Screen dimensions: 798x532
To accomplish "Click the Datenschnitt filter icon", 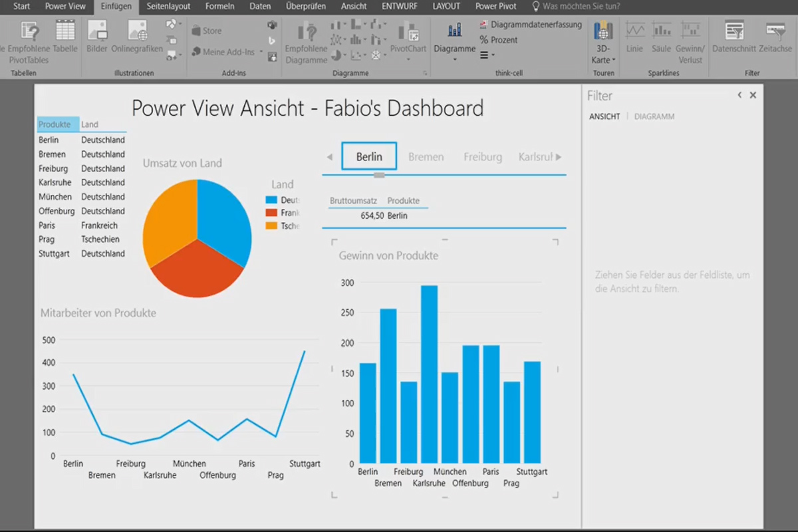I will click(x=734, y=31).
